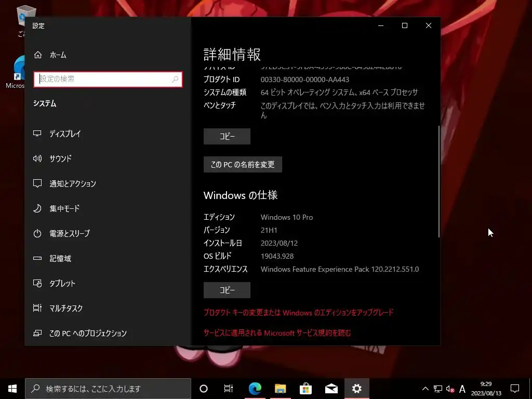Click the install date 2023/08/12
Viewport: 532px width, 399px height.
pyautogui.click(x=279, y=243)
